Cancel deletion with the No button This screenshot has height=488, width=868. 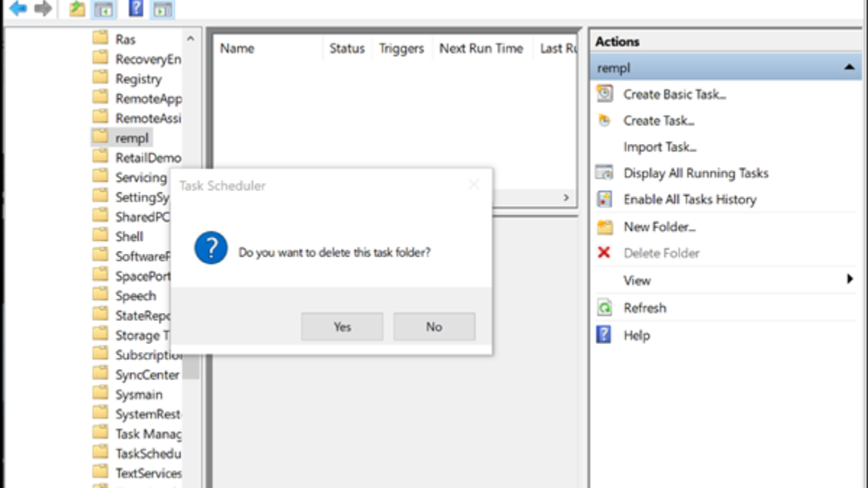tap(434, 327)
